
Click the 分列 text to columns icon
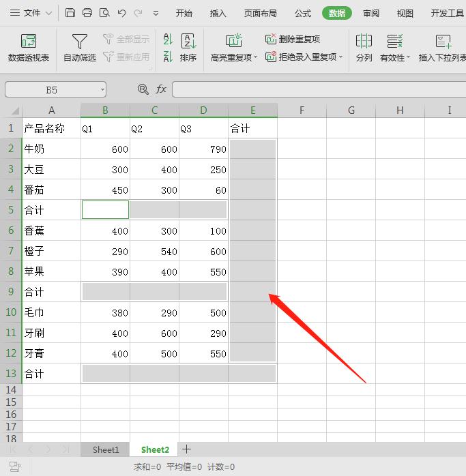(x=364, y=48)
